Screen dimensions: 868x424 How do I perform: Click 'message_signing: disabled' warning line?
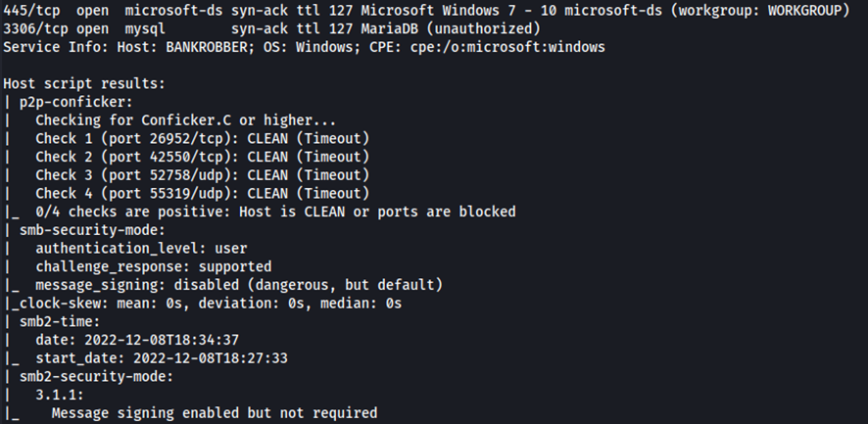point(239,284)
